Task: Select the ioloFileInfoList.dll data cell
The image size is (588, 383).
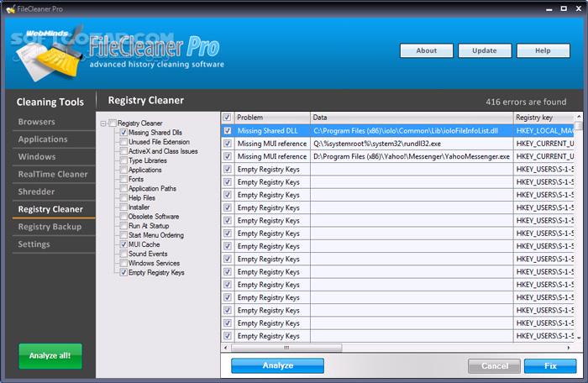Action: (412, 130)
